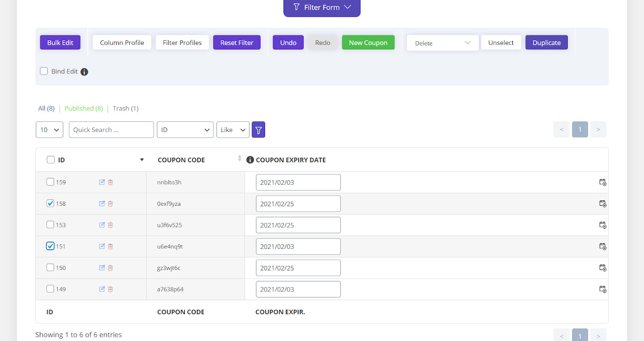The image size is (644, 341).
Task: Click expiry date field for coupon 159
Action: click(298, 182)
